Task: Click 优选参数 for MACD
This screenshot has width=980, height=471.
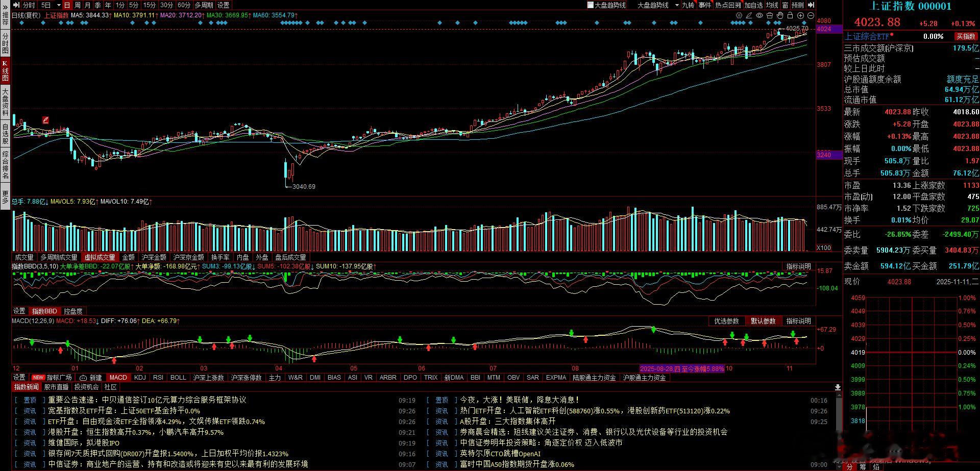Action: coord(726,321)
